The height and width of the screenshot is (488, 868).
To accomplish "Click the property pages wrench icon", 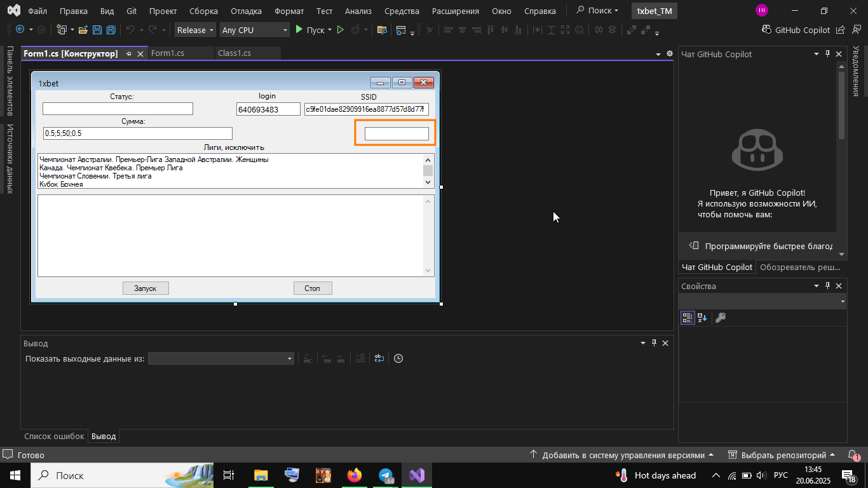I will pyautogui.click(x=721, y=318).
